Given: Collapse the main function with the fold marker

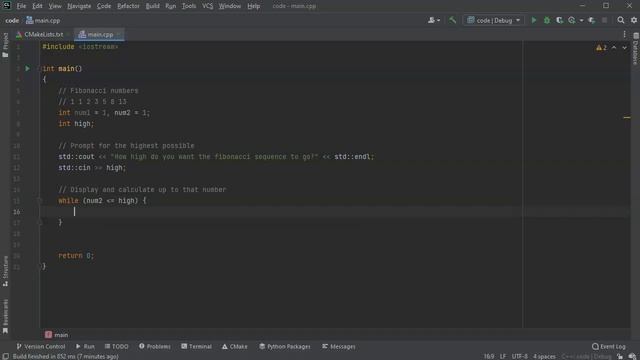Looking at the screenshot, I should pos(40,69).
